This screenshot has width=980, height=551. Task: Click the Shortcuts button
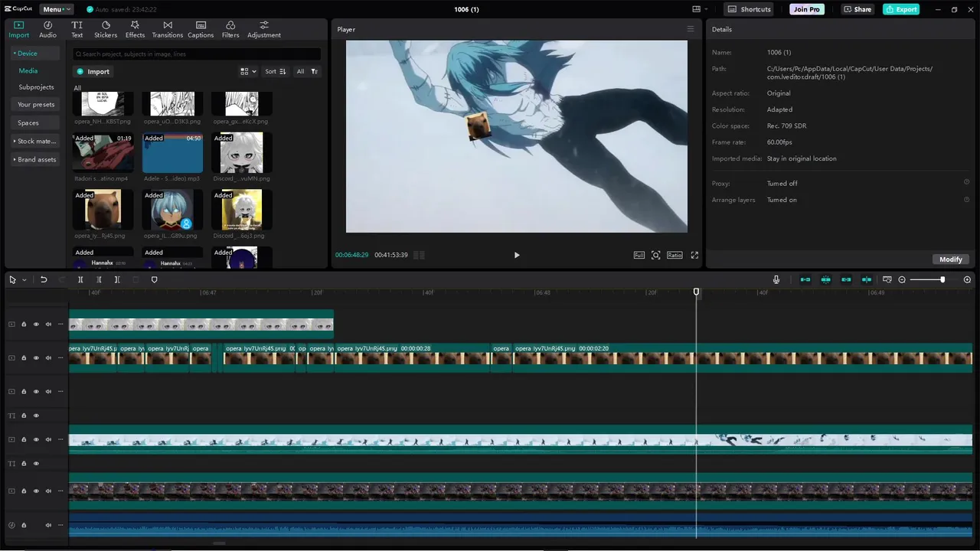pos(749,9)
